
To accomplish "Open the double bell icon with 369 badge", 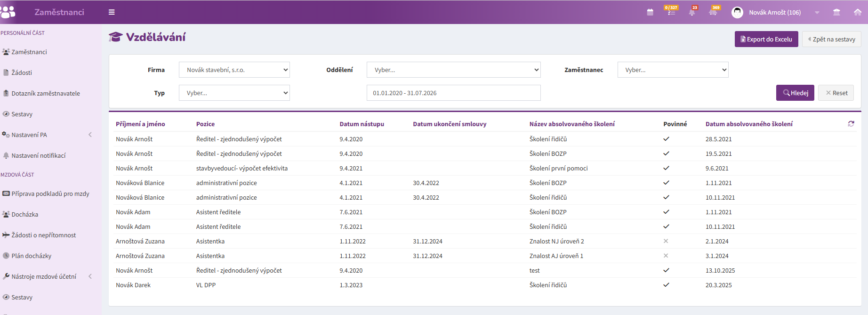I will [x=714, y=11].
